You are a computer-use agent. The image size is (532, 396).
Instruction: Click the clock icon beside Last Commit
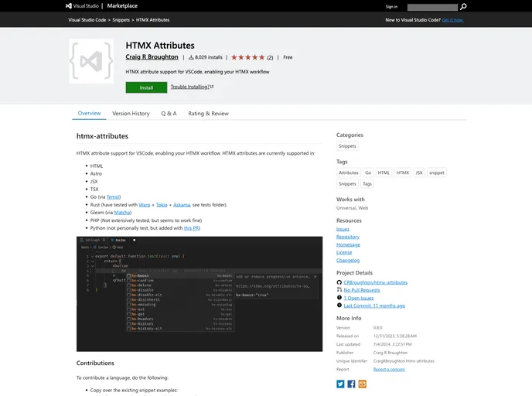tap(339, 306)
